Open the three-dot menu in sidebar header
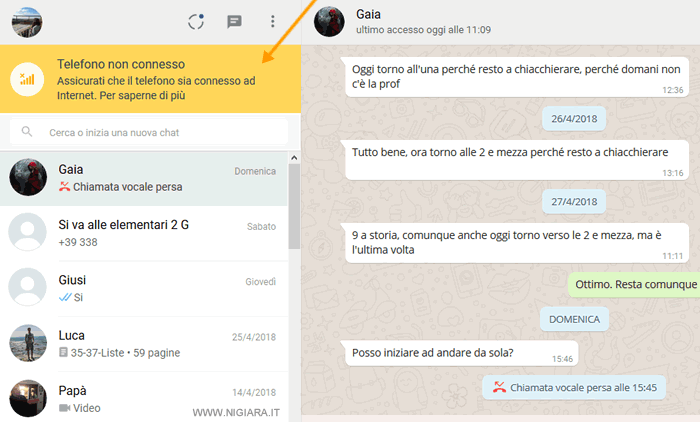 click(x=272, y=21)
